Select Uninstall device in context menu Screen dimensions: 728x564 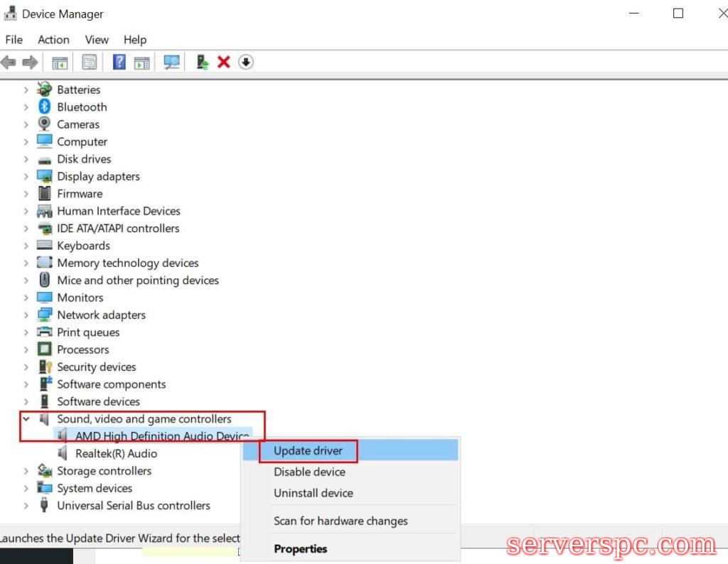313,493
